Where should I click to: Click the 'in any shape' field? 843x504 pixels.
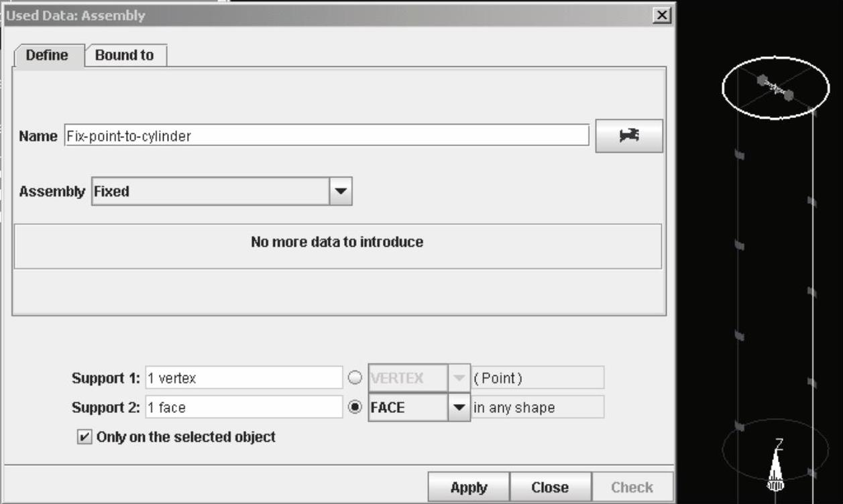(x=537, y=407)
